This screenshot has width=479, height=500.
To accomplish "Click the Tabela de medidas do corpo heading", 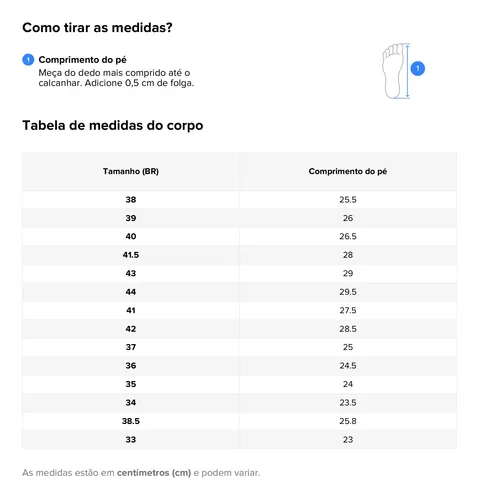I will coord(113,125).
